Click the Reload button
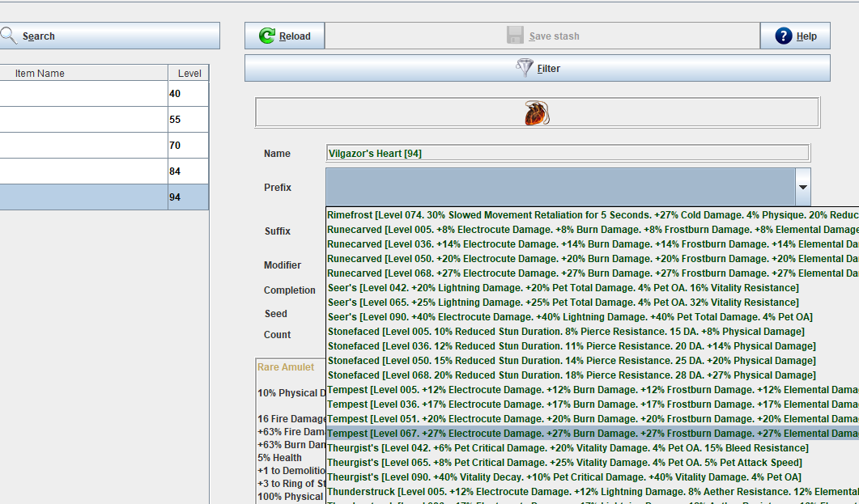 (284, 36)
